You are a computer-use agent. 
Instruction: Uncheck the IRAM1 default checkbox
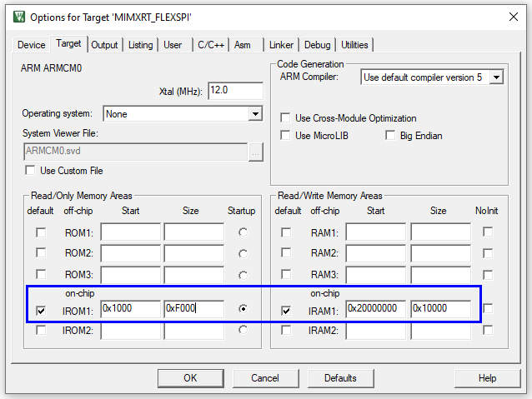tap(286, 311)
